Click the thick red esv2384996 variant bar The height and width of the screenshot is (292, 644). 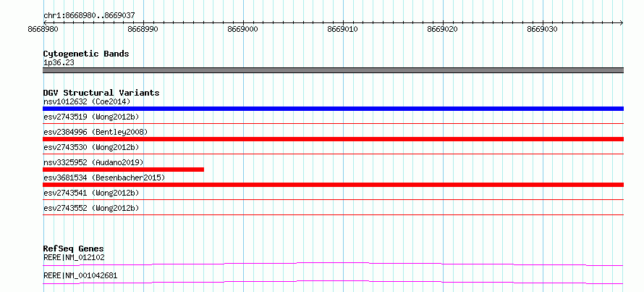(x=333, y=139)
